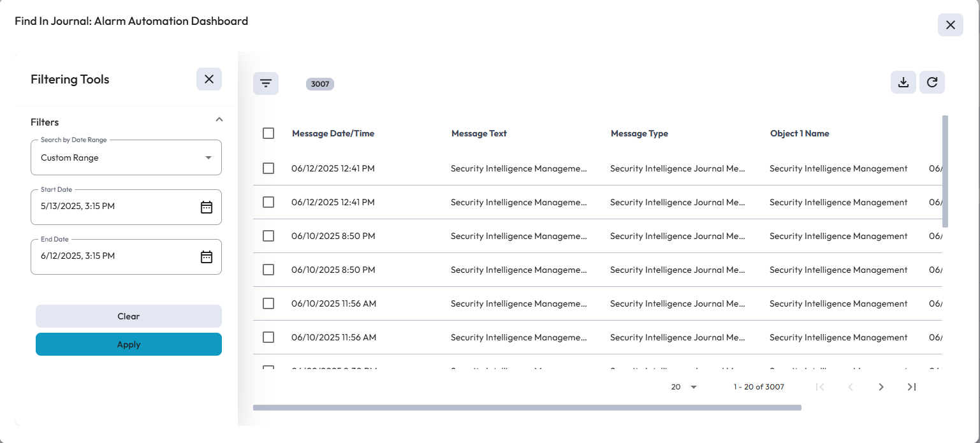Open the End Date calendar picker

[207, 256]
